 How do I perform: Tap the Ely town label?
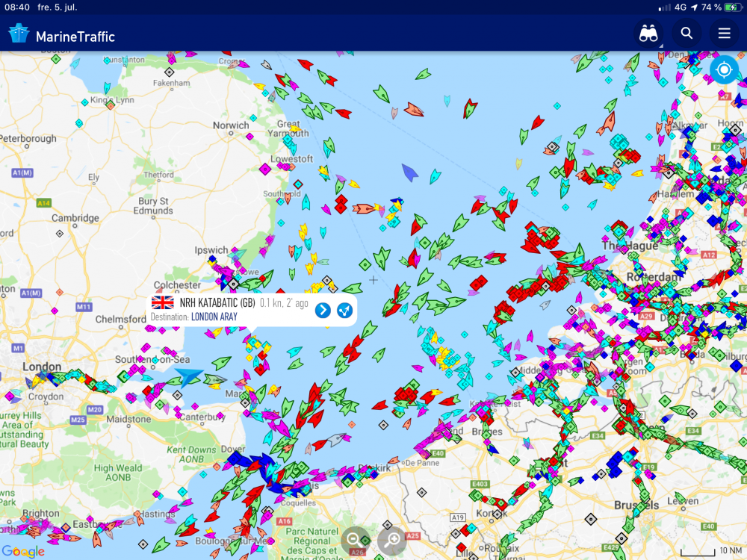(x=93, y=177)
